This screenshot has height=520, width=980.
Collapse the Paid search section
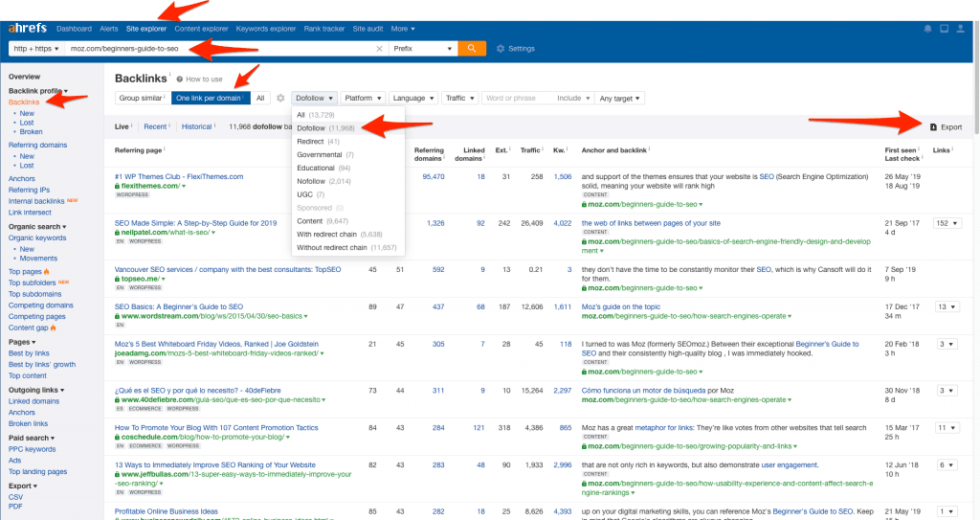point(32,438)
